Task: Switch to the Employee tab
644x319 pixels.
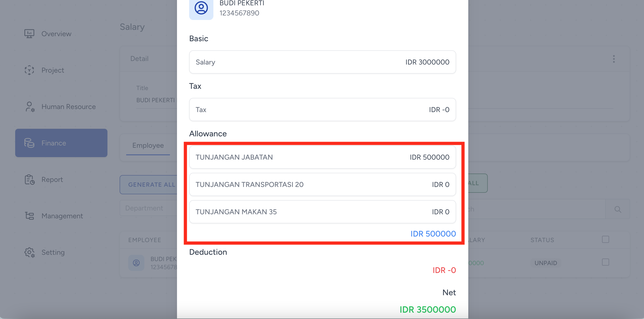Action: tap(148, 145)
